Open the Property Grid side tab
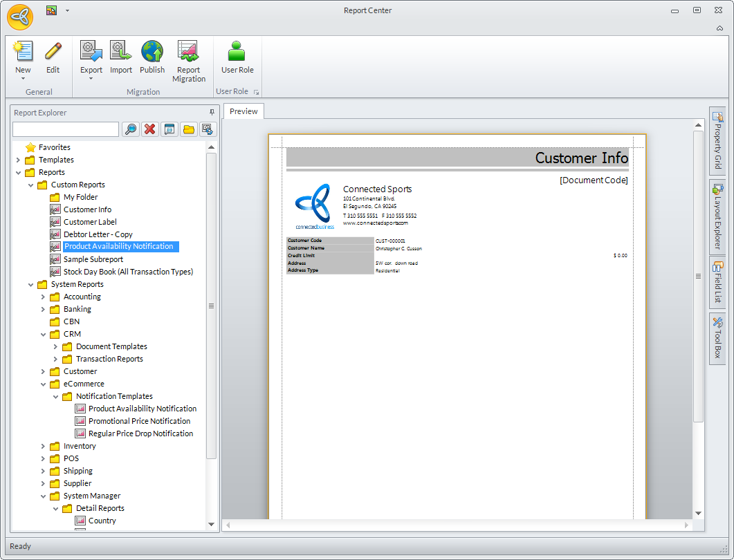This screenshot has width=734, height=560. tap(717, 142)
